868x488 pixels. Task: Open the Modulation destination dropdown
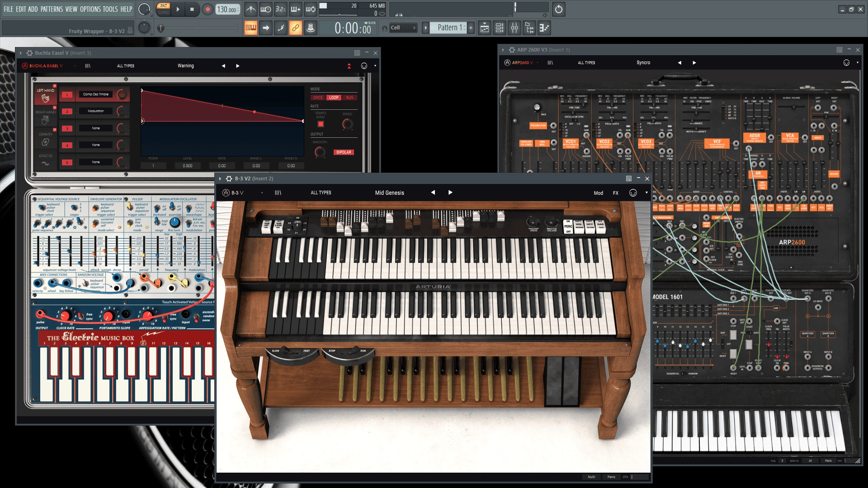pyautogui.click(x=96, y=111)
